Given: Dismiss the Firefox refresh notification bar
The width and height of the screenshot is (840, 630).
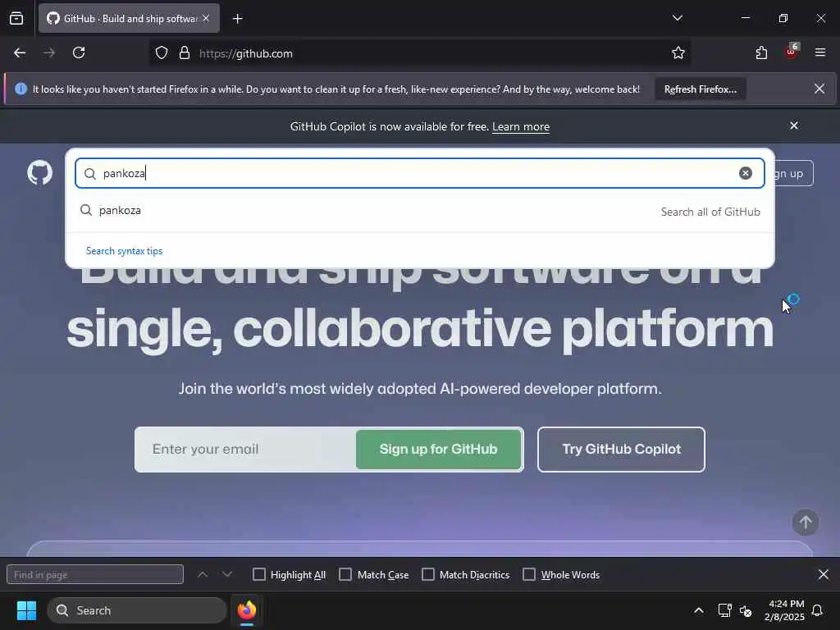Looking at the screenshot, I should (819, 89).
